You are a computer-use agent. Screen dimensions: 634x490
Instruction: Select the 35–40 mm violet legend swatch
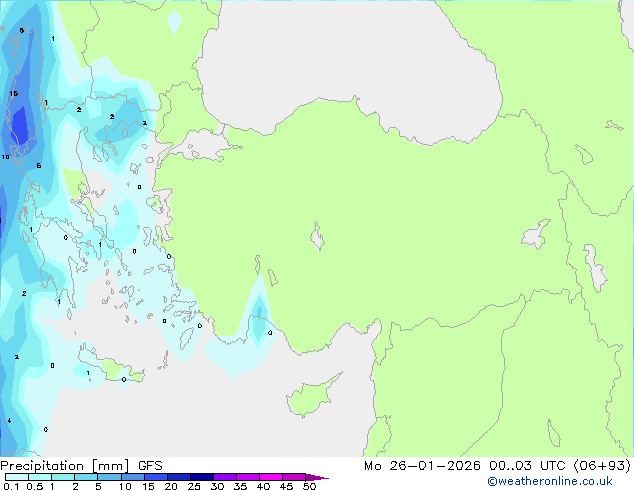[x=247, y=477]
